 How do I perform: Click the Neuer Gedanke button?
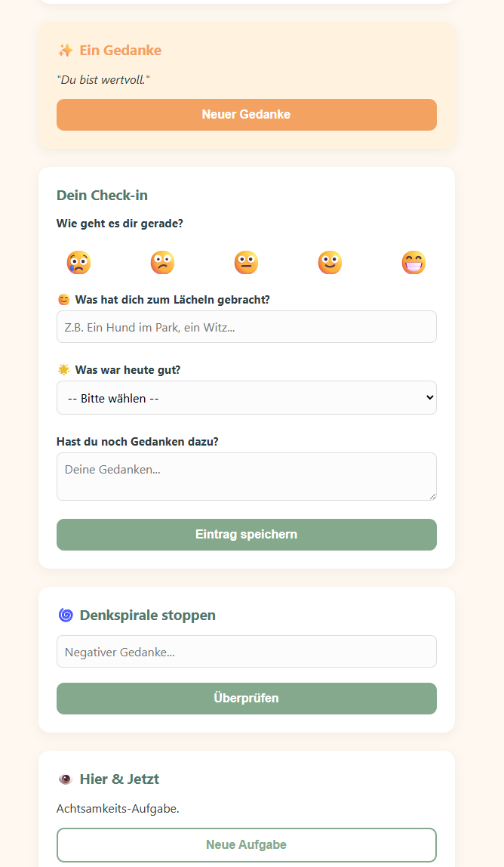point(246,114)
